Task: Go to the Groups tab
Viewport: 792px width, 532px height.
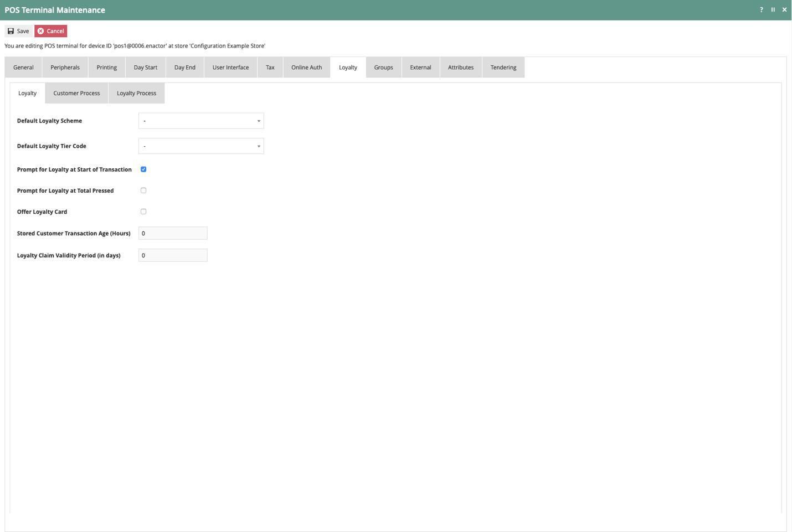Action: (383, 68)
